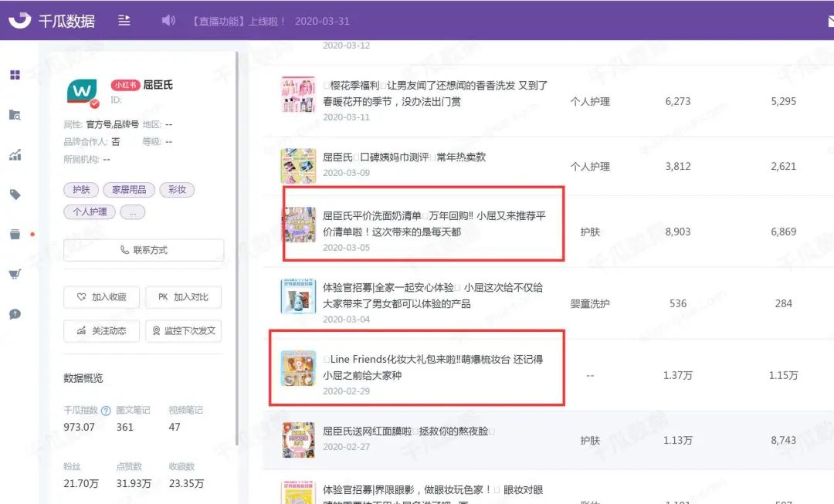Select the 护肤 tag
This screenshot has width=834, height=504.
[x=81, y=190]
